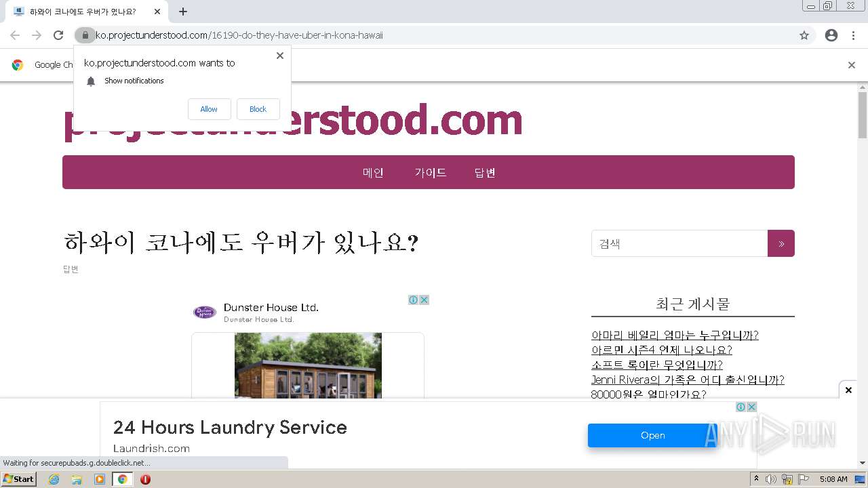Click the red Opera-style taskbar icon

[145, 479]
